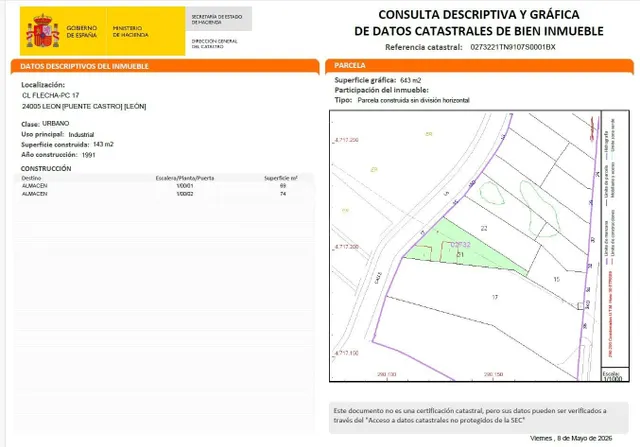Select reference value 0273221TN9107S0001BX
This screenshot has width=640, height=447.
pyautogui.click(x=513, y=47)
